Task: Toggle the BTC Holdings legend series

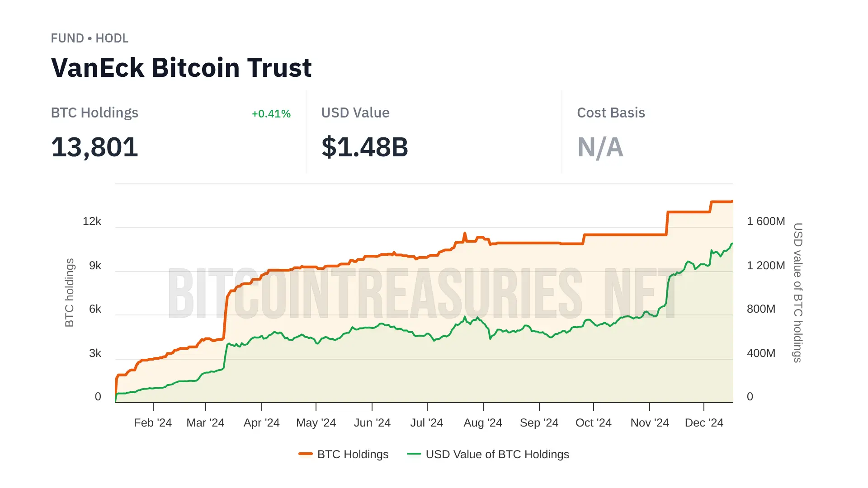Action: tap(353, 454)
